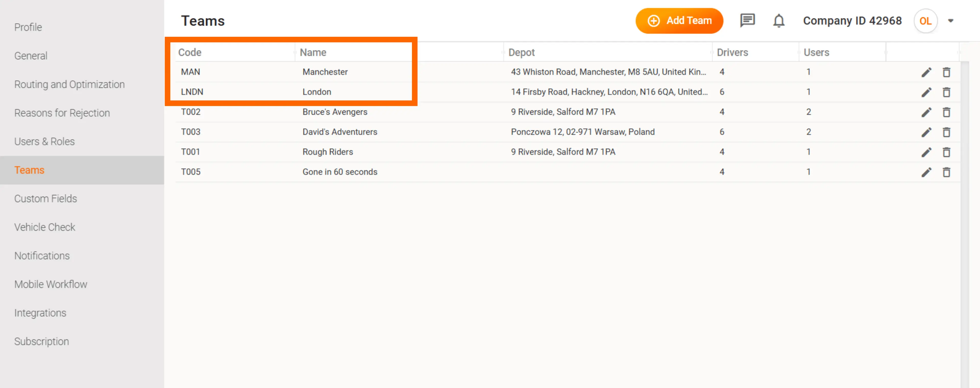Edit the David's Adventurers team
The width and height of the screenshot is (980, 388).
point(926,132)
